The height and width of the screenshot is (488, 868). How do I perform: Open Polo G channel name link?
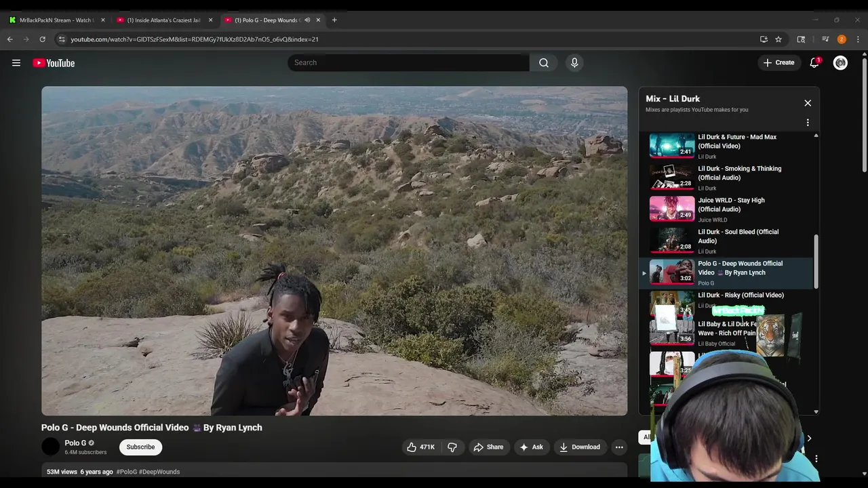click(x=75, y=443)
